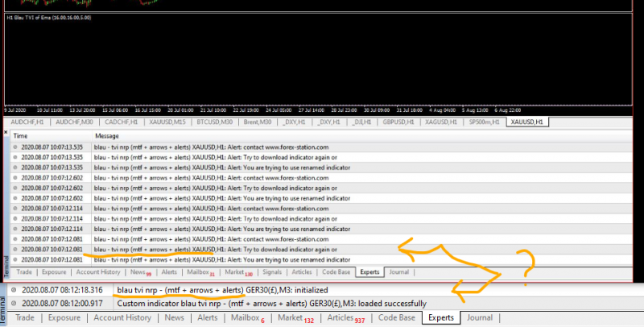Image resolution: width=644 pixels, height=327 pixels.
Task: Select 10:07:12.602 'Try to download indicator again' row
Action: pos(321,188)
